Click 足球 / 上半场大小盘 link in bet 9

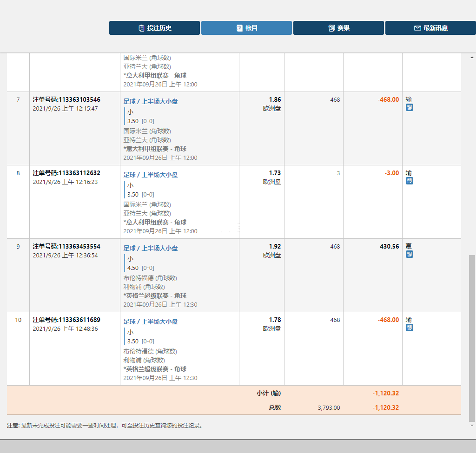tap(151, 248)
